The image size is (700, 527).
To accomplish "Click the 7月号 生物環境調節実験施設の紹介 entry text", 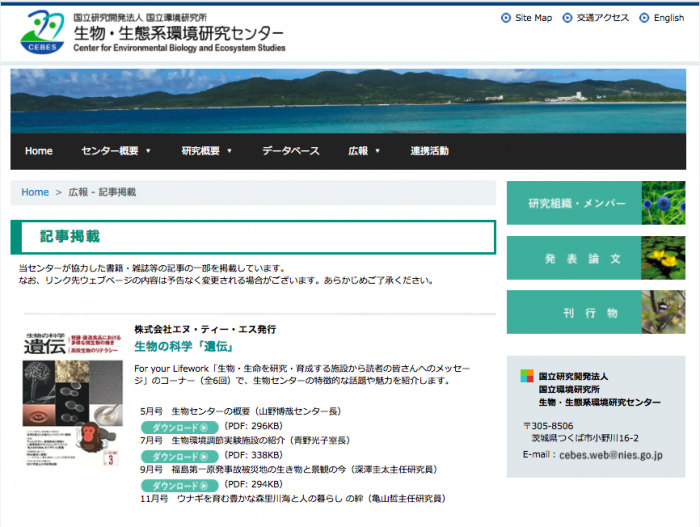I will (245, 440).
